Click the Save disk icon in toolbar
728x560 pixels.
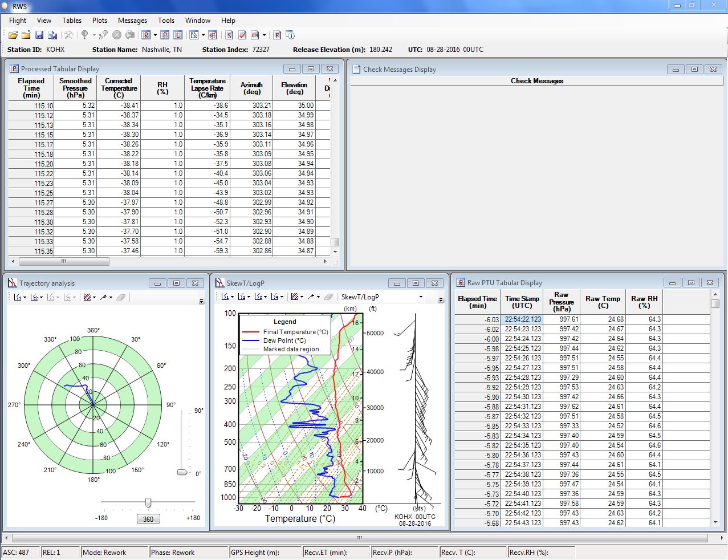tap(39, 35)
